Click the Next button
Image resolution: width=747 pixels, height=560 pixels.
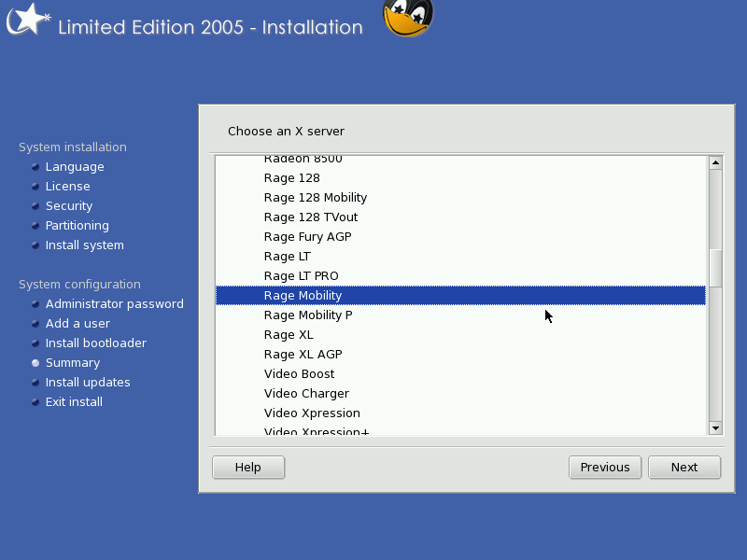pyautogui.click(x=684, y=468)
